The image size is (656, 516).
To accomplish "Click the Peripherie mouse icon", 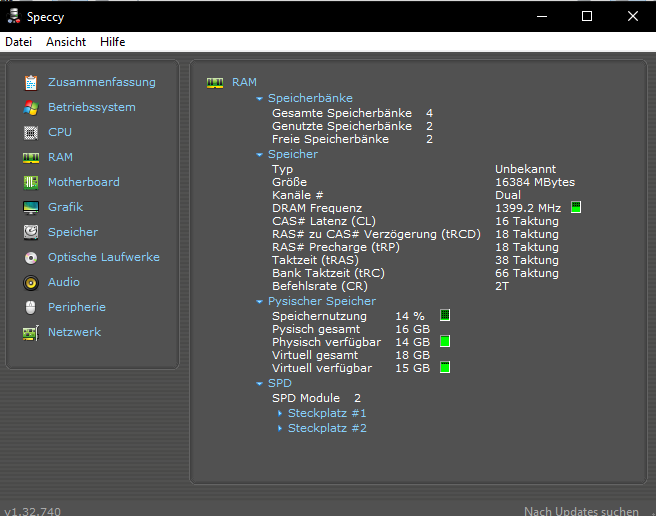I will pos(31,307).
